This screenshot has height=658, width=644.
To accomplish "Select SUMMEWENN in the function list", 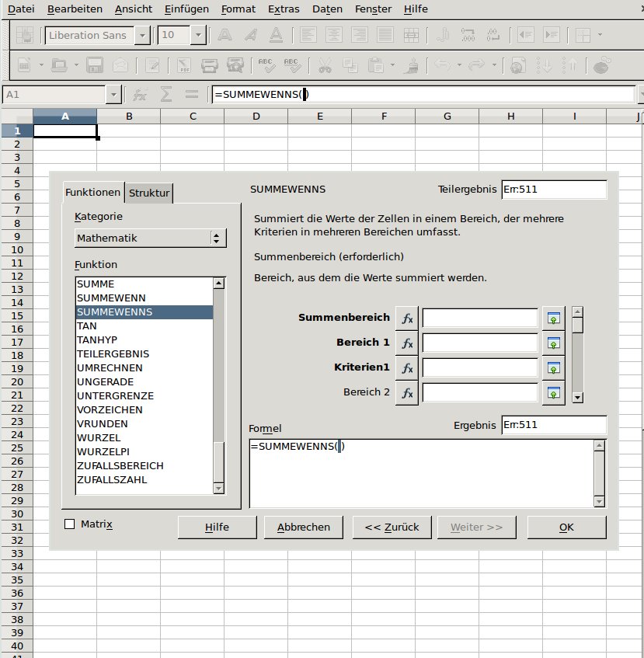I will pyautogui.click(x=144, y=298).
